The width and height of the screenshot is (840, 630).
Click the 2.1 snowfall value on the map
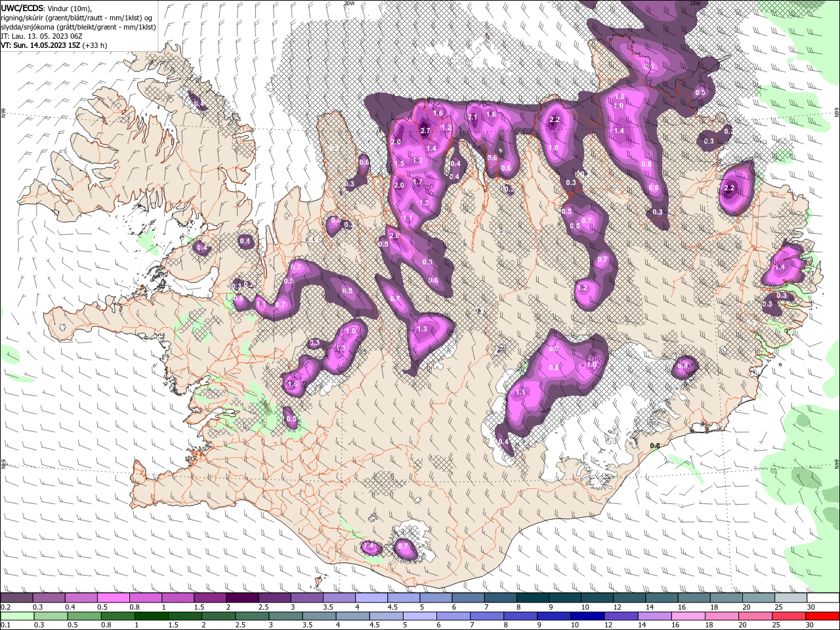[472, 117]
